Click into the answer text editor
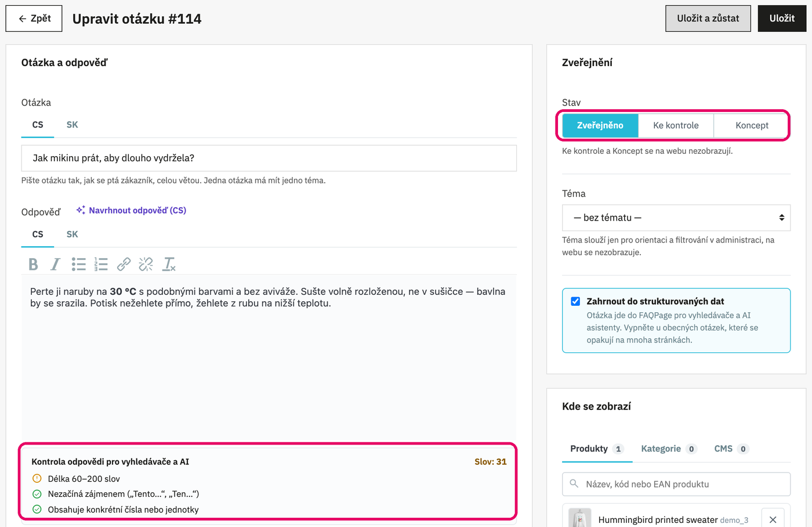This screenshot has width=812, height=527. click(x=269, y=358)
